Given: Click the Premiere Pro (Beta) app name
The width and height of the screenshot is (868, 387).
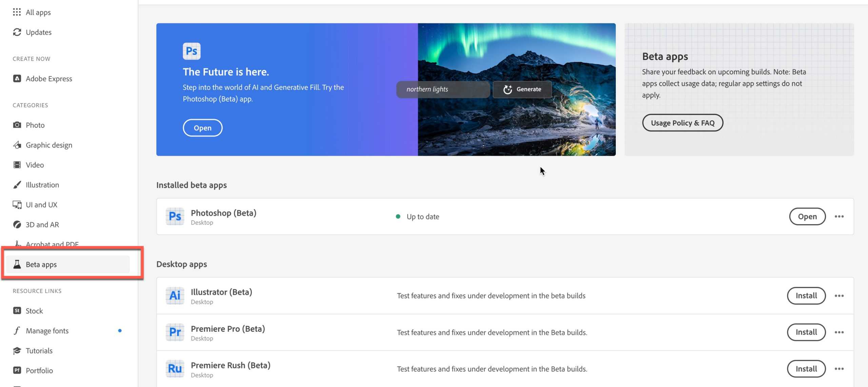Looking at the screenshot, I should coord(228,329).
